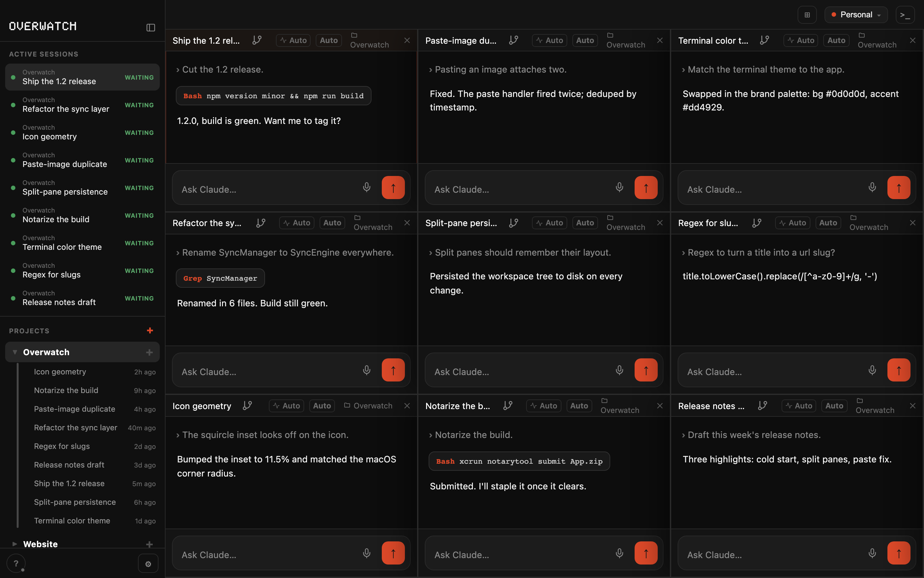Click the git branch icon in Icon geometry pane
Image resolution: width=924 pixels, height=578 pixels.
pos(247,406)
